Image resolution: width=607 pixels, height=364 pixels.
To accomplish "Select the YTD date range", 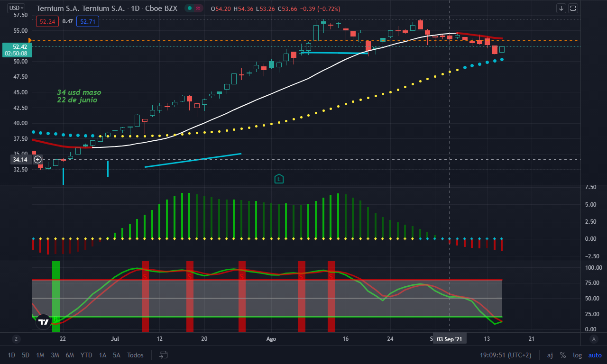I will point(86,355).
